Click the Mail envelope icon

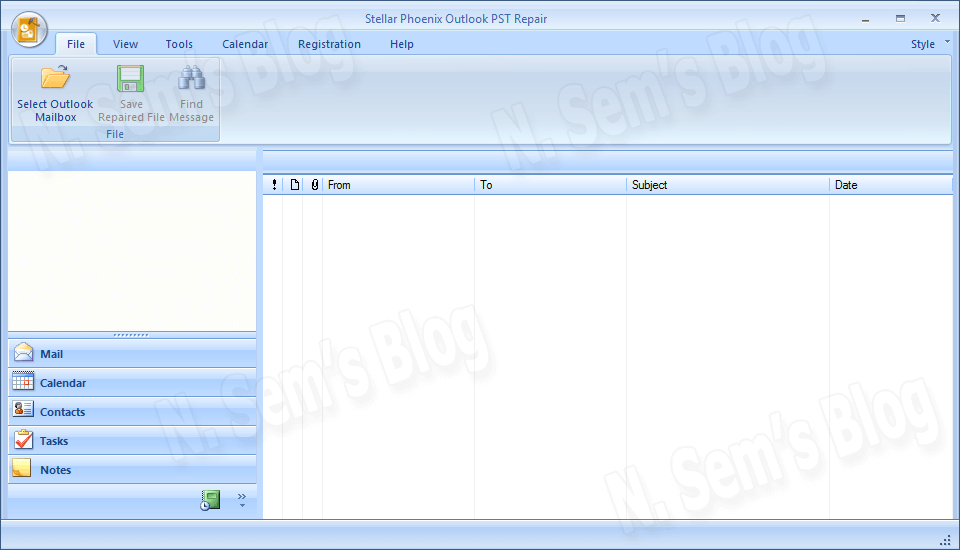[x=23, y=352]
